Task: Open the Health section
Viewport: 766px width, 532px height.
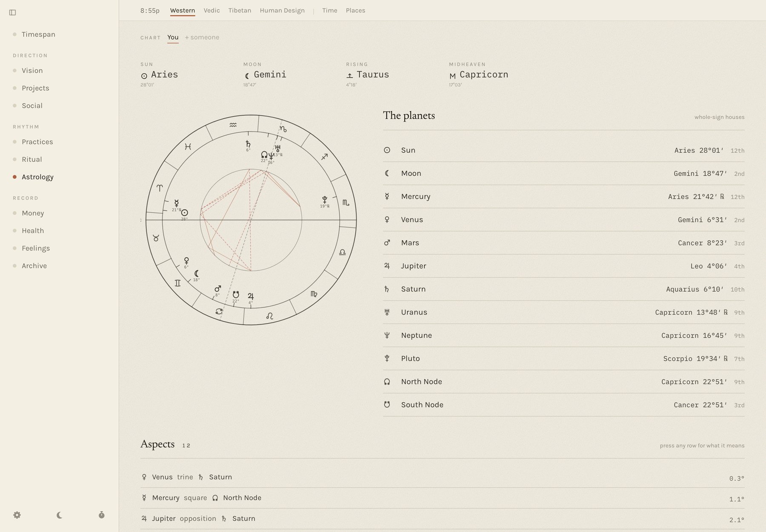Action: 33,231
